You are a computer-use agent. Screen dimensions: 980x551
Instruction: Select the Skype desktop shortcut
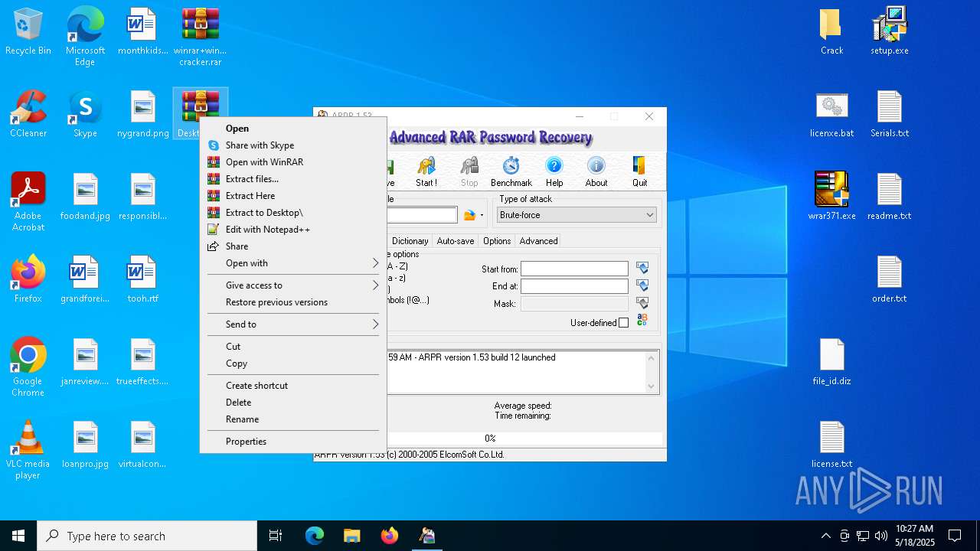click(85, 115)
